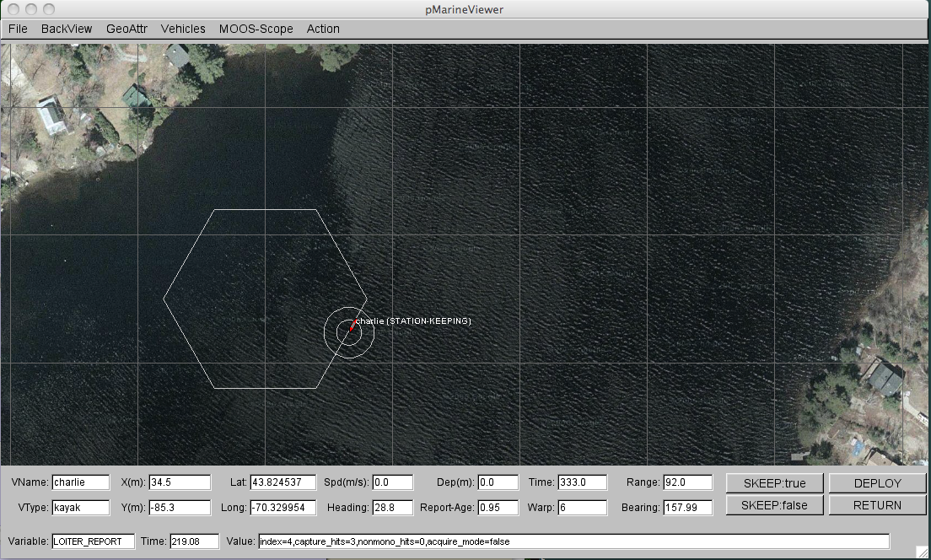Open the BackView menu
The height and width of the screenshot is (560, 931).
coord(67,29)
